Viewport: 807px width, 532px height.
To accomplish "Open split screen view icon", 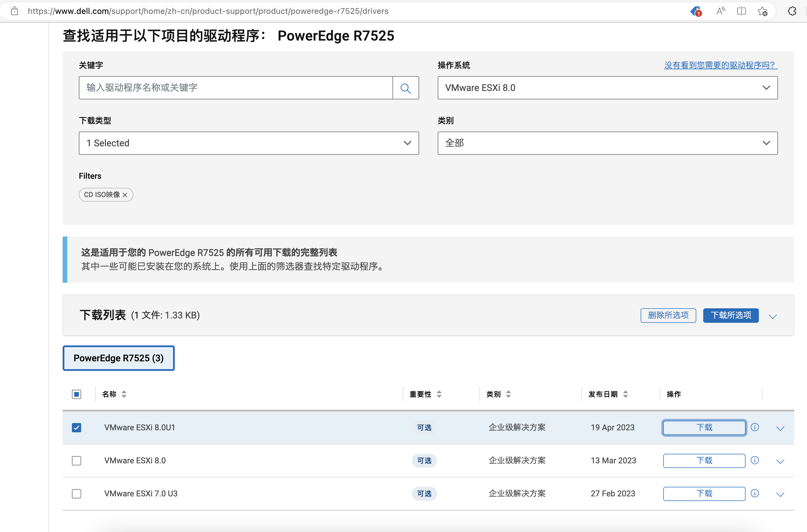I will click(741, 11).
